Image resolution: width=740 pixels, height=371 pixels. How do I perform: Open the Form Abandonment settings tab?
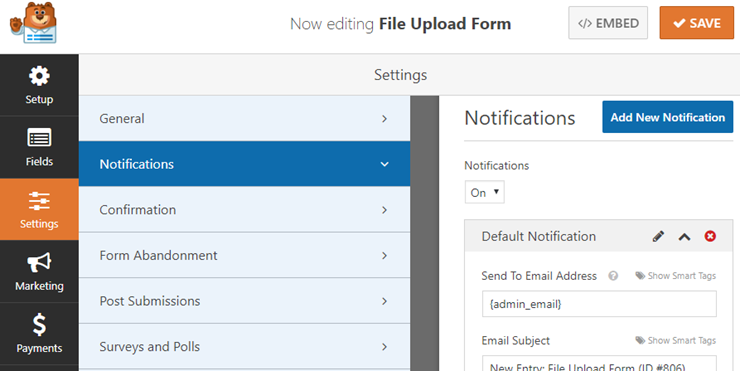click(244, 255)
